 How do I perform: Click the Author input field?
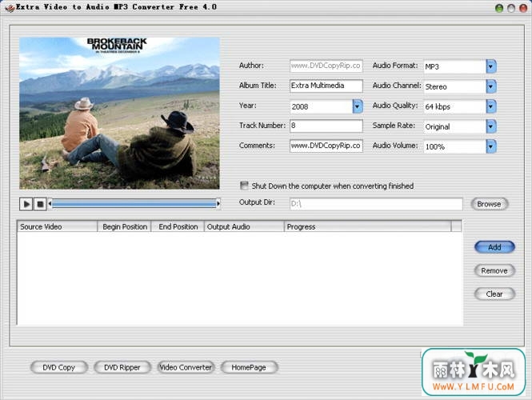(326, 66)
